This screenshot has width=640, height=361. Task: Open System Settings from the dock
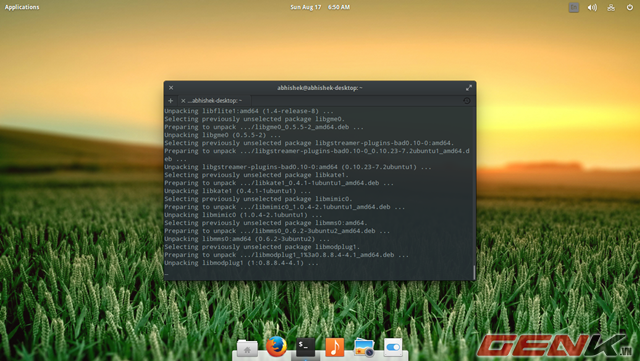point(393,347)
